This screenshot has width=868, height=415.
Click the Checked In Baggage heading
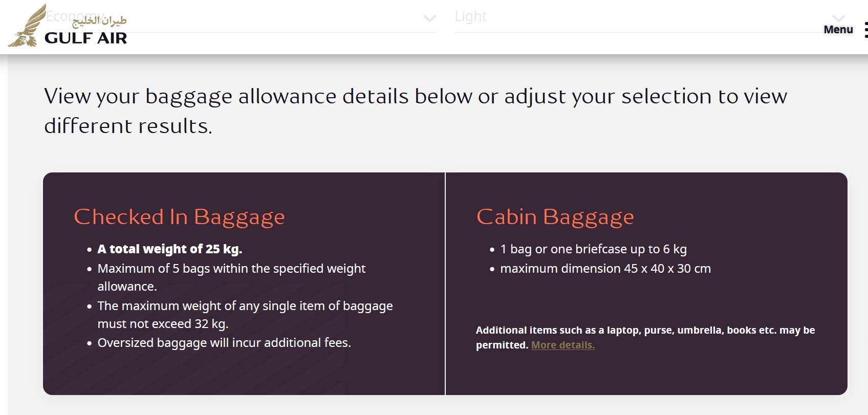[179, 217]
